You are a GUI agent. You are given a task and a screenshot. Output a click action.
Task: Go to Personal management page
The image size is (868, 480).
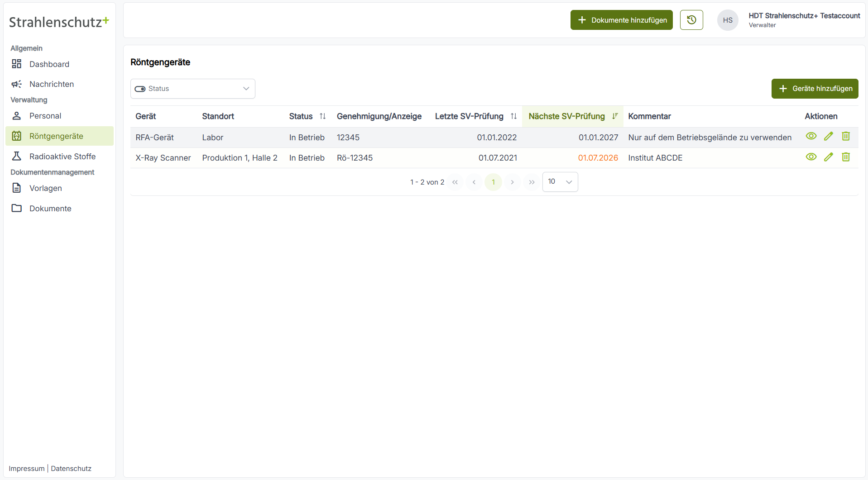coord(59,116)
